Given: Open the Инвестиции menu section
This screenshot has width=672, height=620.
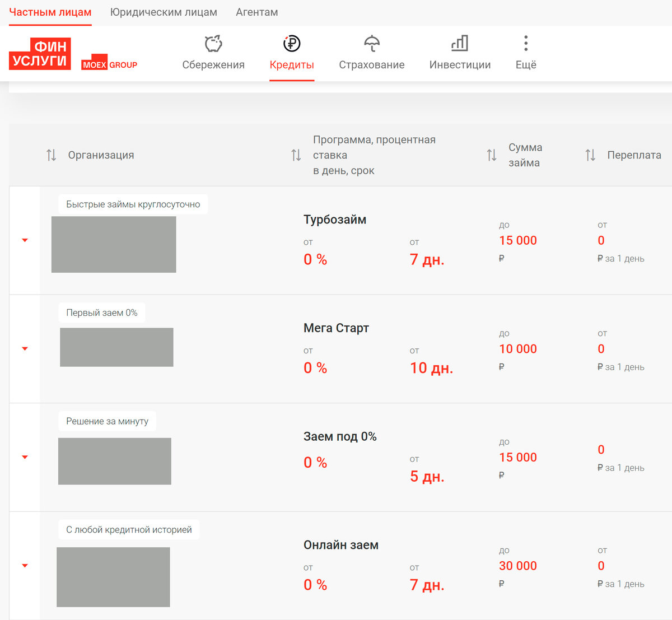Looking at the screenshot, I should (x=460, y=65).
